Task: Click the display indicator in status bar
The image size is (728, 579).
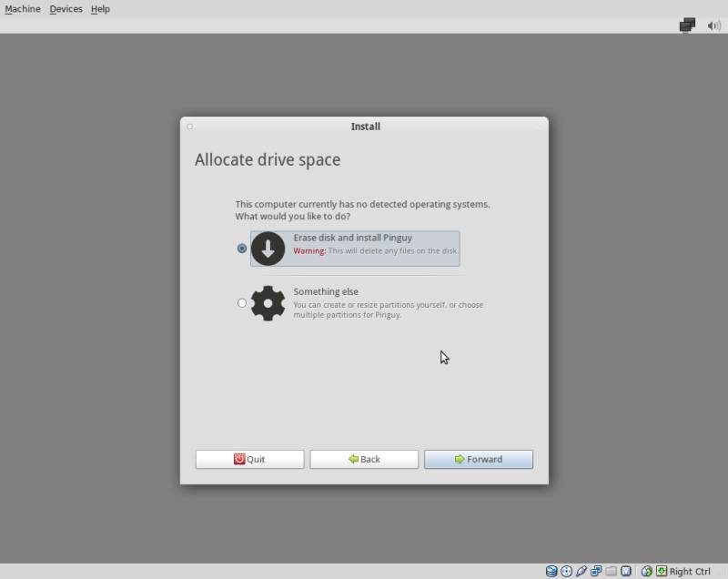Action: tap(626, 571)
